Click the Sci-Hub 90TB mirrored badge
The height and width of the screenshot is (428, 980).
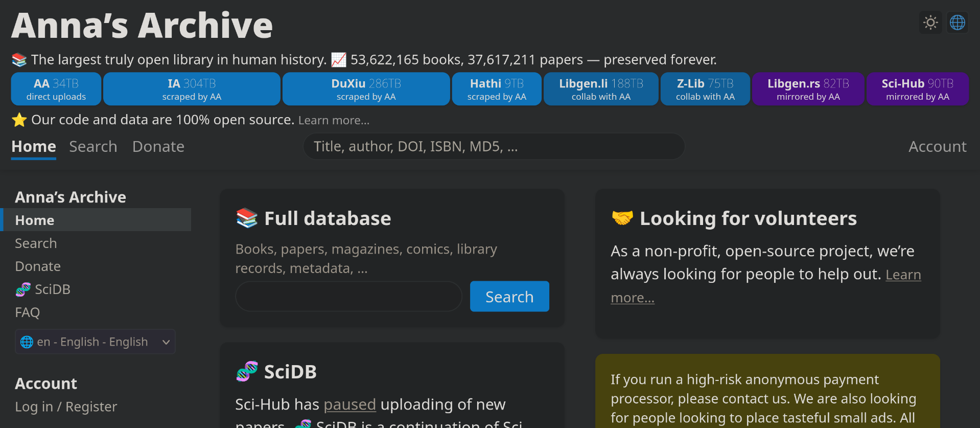tap(918, 89)
